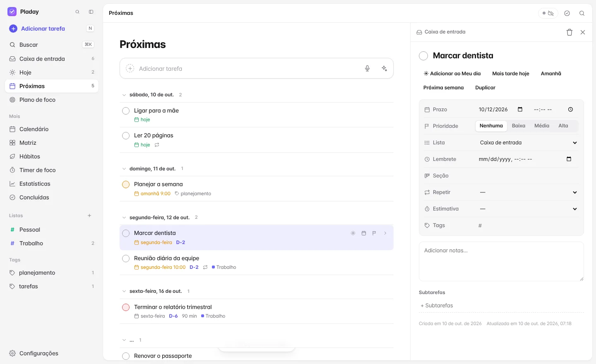
Task: Open Estatísticas in sidebar
Action: pyautogui.click(x=52, y=184)
